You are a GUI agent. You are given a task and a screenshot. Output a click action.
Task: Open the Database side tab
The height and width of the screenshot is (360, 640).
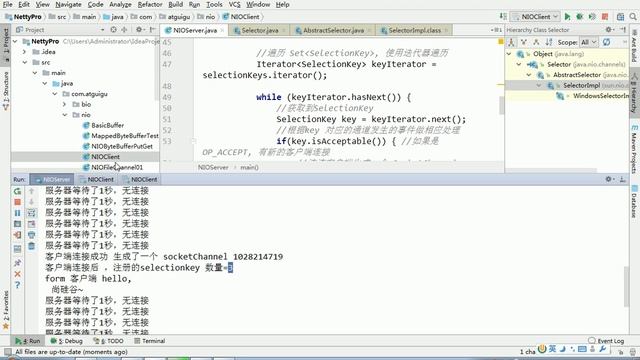(634, 202)
